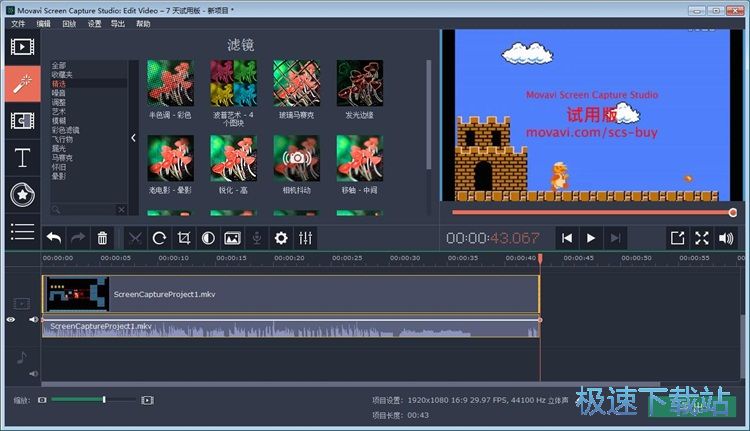Open the Titles text tool
This screenshot has width=750, height=431.
point(22,157)
